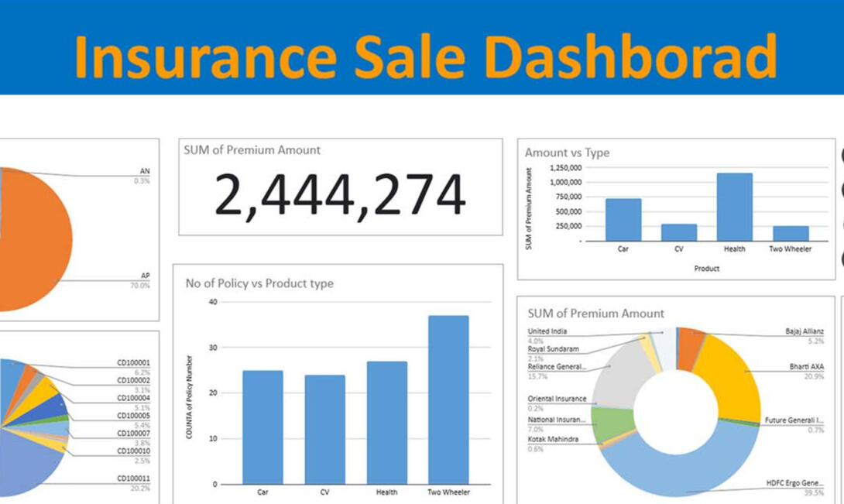The width and height of the screenshot is (844, 504).
Task: Select the Amount vs Type chart title
Action: (x=567, y=153)
